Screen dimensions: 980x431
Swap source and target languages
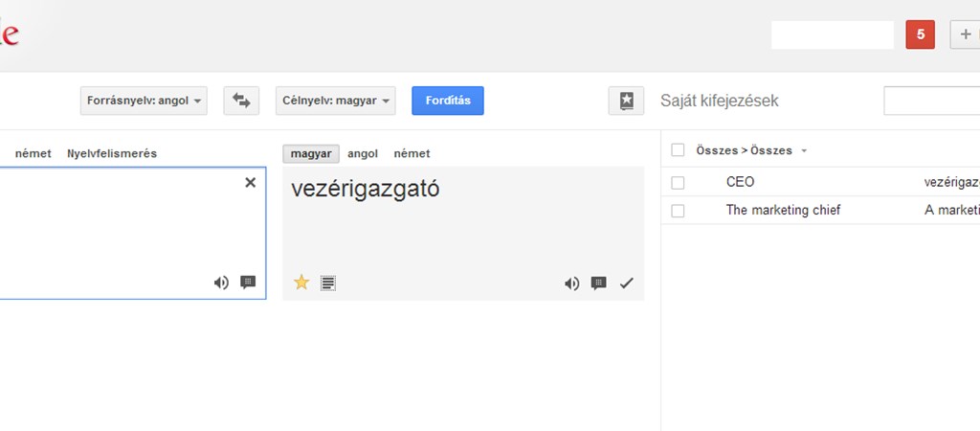tap(241, 101)
